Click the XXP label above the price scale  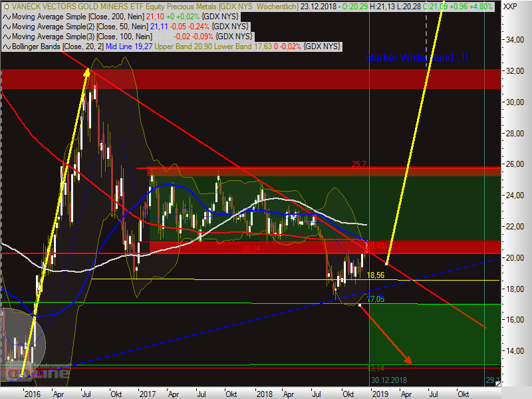point(510,7)
